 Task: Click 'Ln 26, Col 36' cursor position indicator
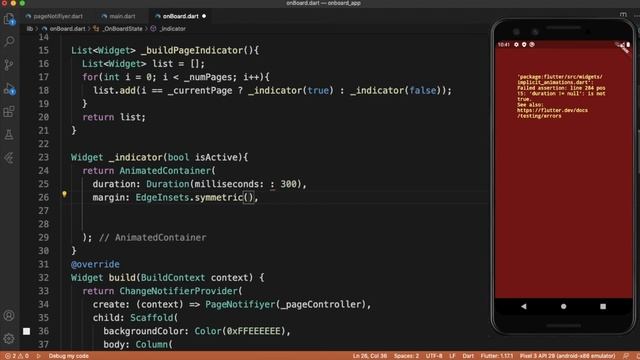pos(370,356)
